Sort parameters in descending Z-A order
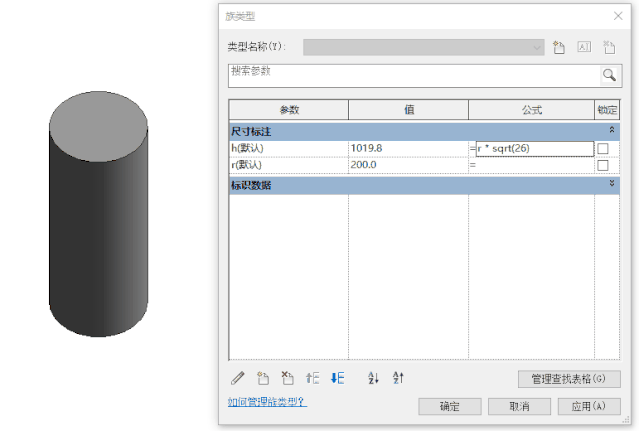 [398, 378]
